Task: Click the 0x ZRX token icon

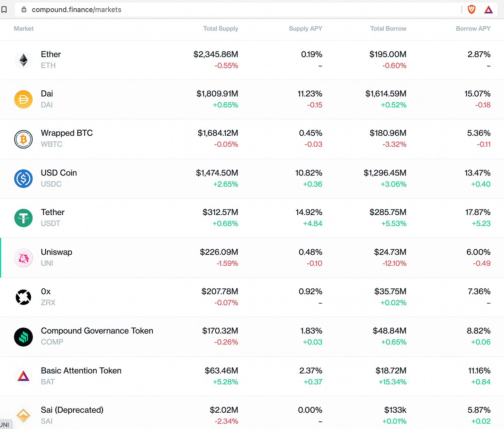Action: pos(23,297)
